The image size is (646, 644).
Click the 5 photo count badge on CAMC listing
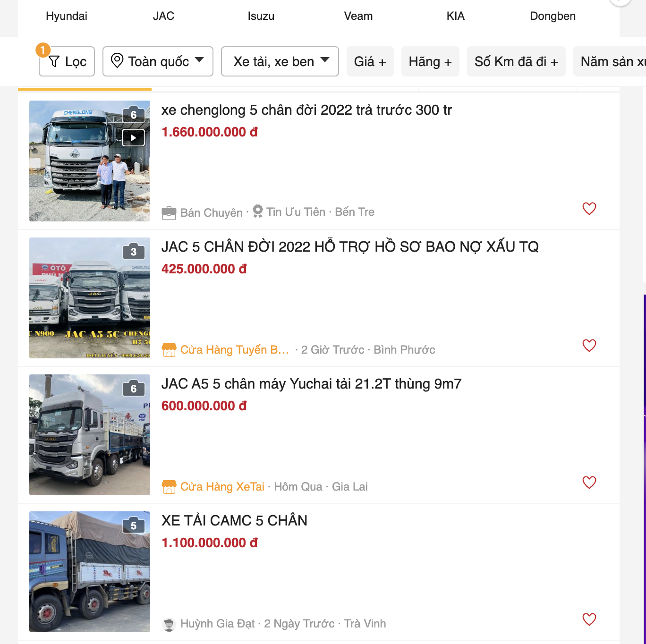coord(134,525)
